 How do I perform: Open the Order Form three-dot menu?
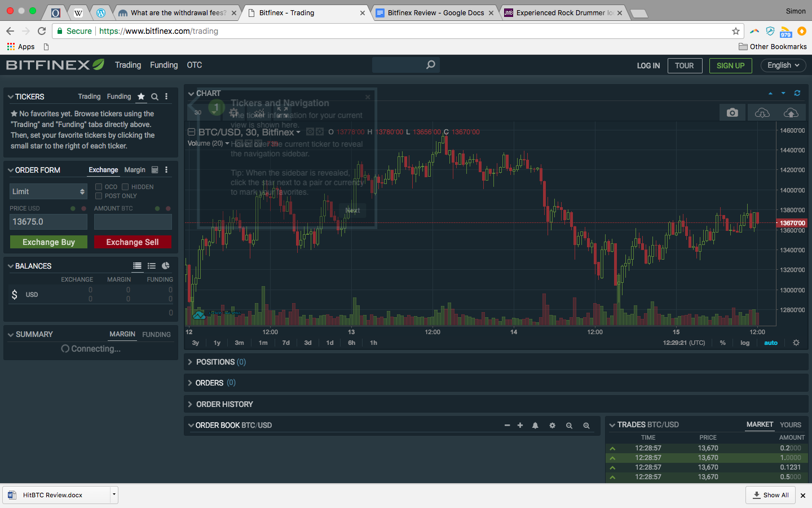click(x=166, y=170)
